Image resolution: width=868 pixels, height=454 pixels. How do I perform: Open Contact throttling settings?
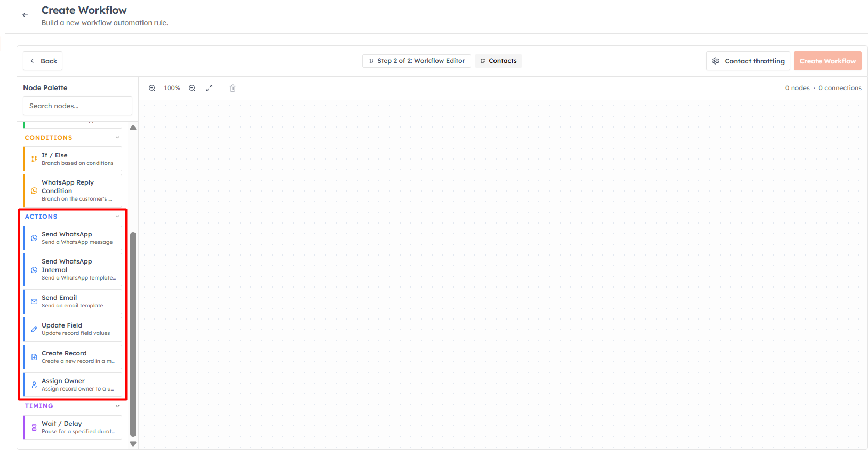click(x=748, y=61)
